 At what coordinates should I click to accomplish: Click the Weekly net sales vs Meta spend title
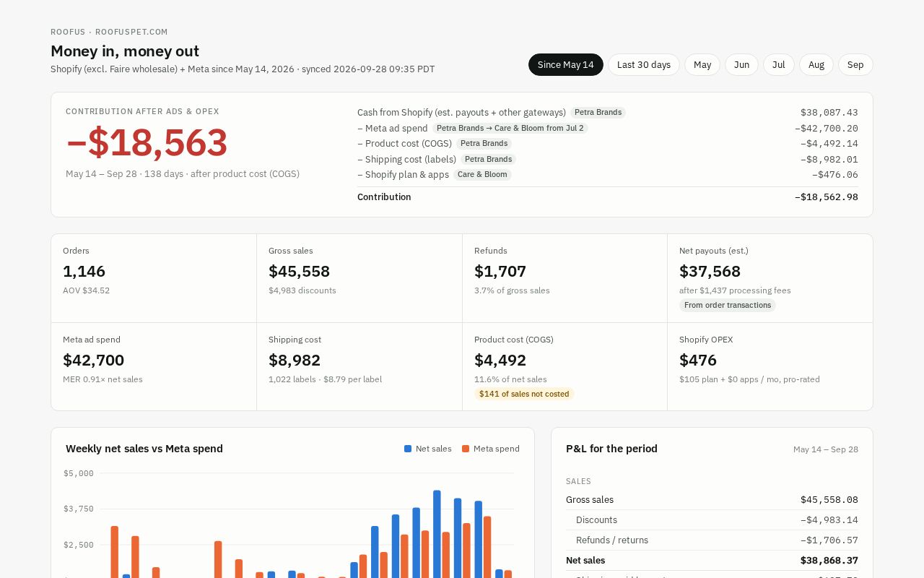tap(144, 449)
